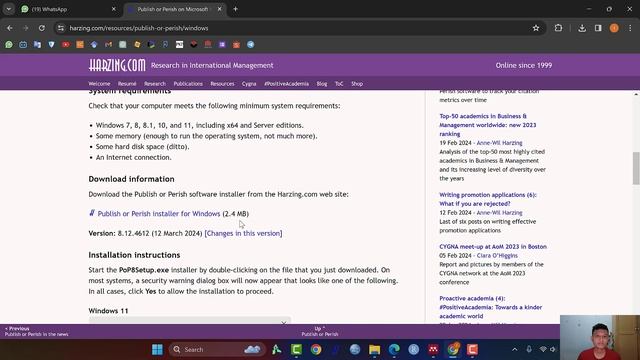640x360 pixels.
Task: Open the Wi-Fi network tray icon
Action: point(543,349)
